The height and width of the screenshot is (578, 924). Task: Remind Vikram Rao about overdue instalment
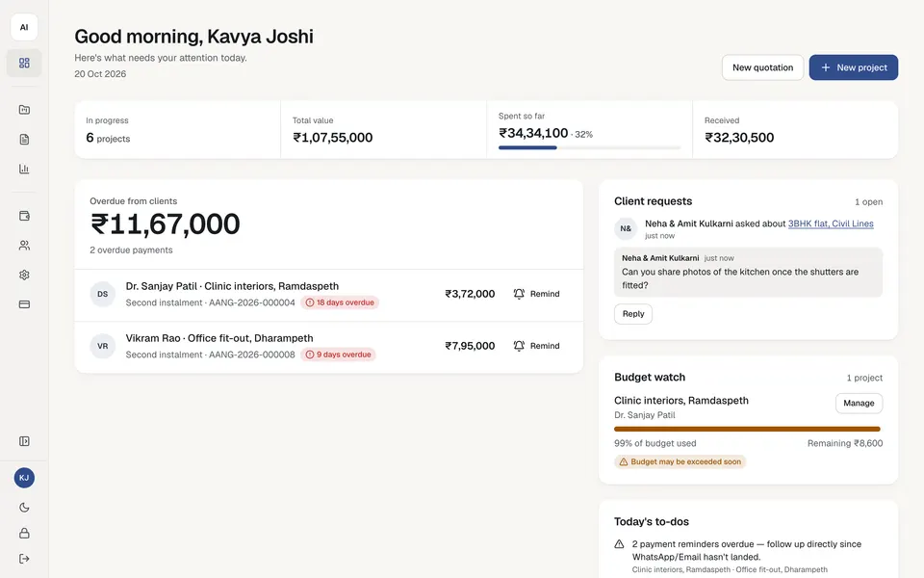click(536, 346)
